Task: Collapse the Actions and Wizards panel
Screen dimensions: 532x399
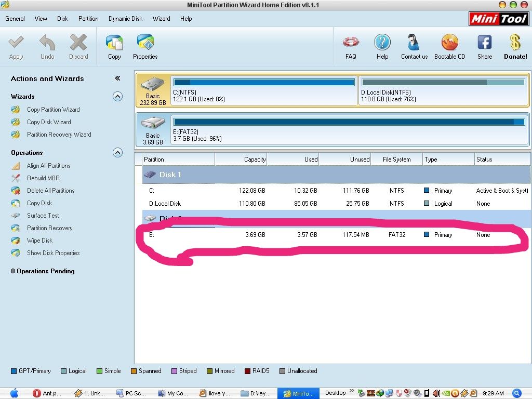Action: [117, 78]
